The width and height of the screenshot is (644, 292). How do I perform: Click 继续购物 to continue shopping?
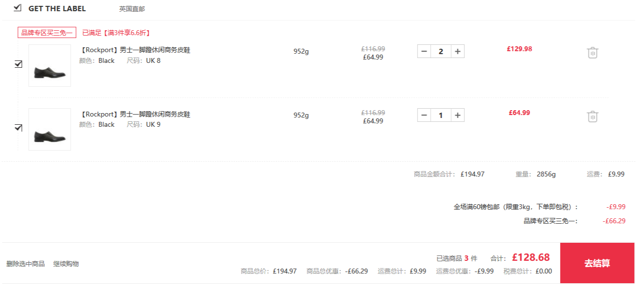point(66,264)
